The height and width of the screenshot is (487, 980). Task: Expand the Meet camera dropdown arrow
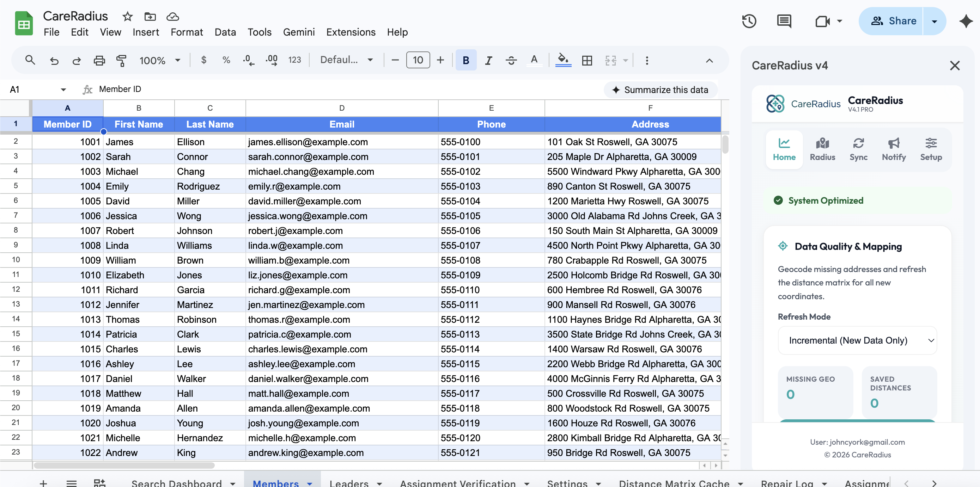839,21
